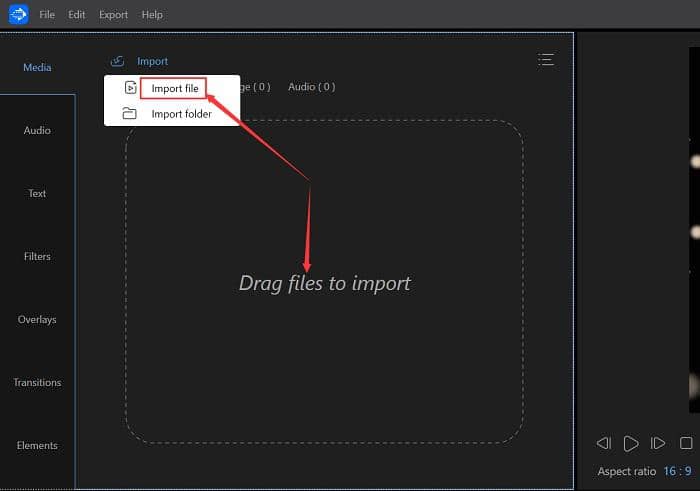
Task: Step forward to the next frame
Action: pos(658,443)
